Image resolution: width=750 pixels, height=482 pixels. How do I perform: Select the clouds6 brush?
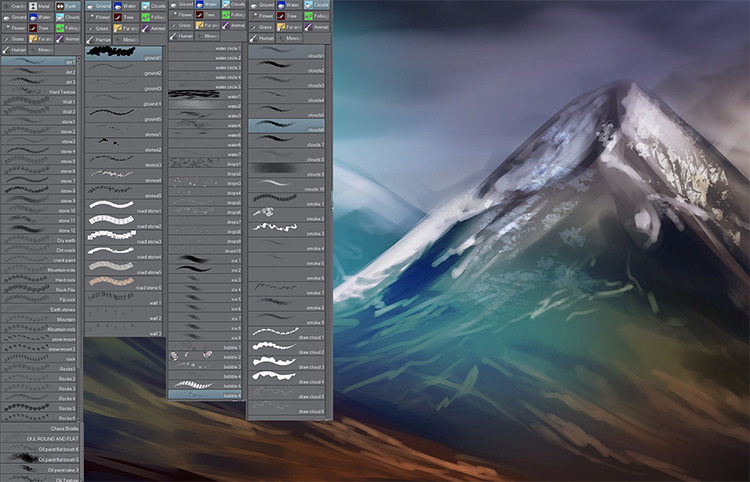click(287, 126)
